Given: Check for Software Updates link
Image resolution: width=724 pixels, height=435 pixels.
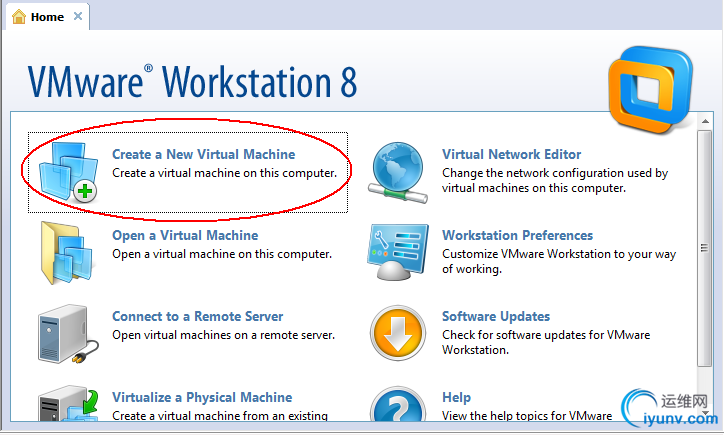Looking at the screenshot, I should [496, 316].
